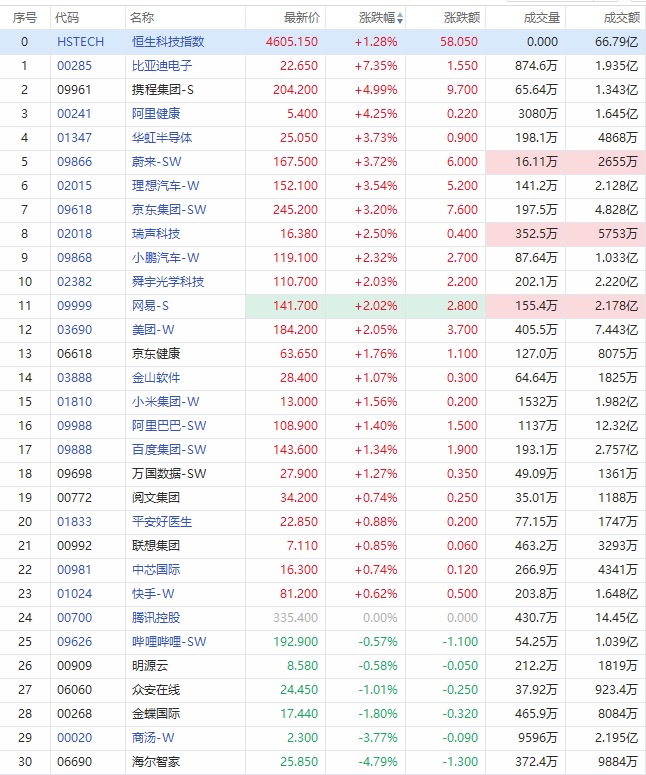
Task: Open stock code 03690
Action: [75, 330]
